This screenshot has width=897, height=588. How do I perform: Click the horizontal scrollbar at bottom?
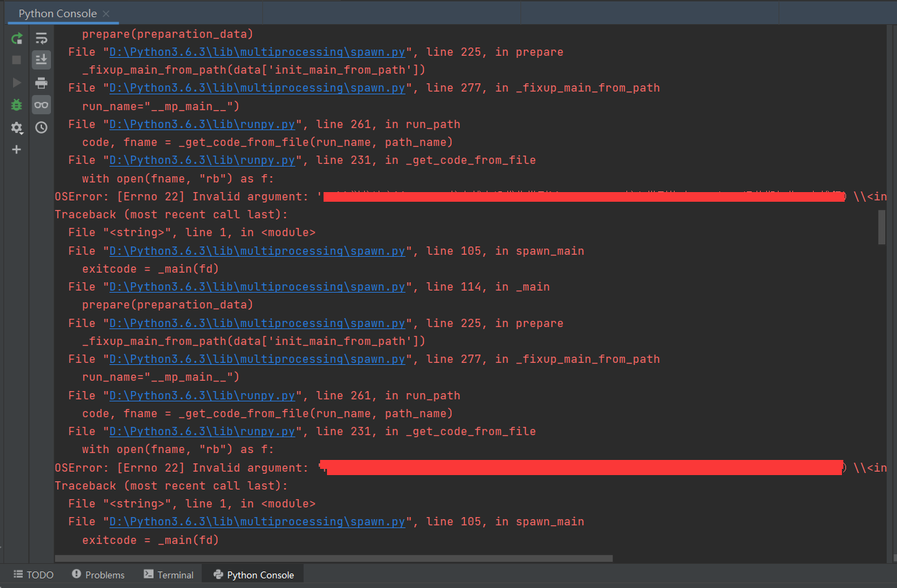333,558
